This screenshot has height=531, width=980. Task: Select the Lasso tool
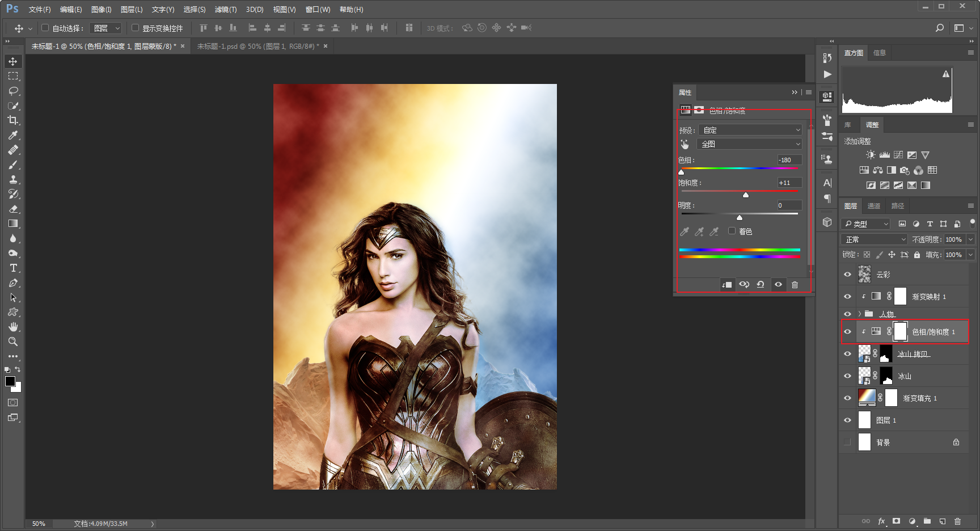[x=13, y=91]
